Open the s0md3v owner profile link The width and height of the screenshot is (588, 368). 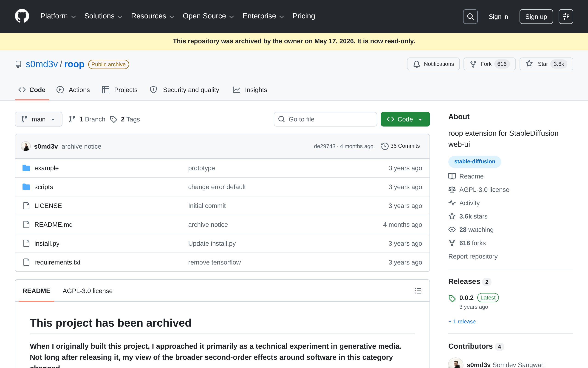point(42,64)
